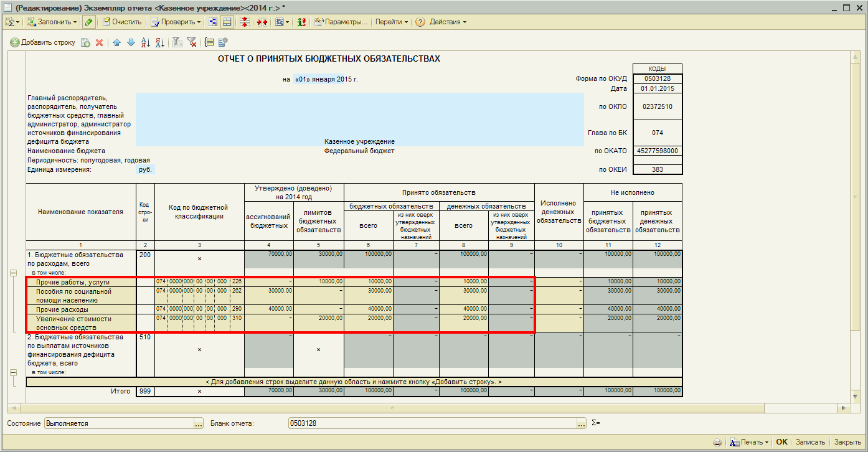Open the Перейти menu
The height and width of the screenshot is (452, 868).
(x=392, y=22)
